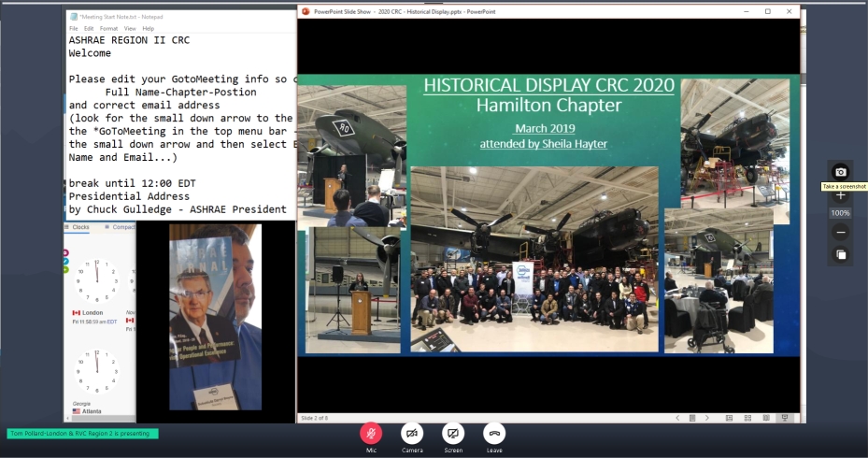The height and width of the screenshot is (458, 868).
Task: Switch PowerPoint to Slide Sorter view
Action: [x=747, y=418]
